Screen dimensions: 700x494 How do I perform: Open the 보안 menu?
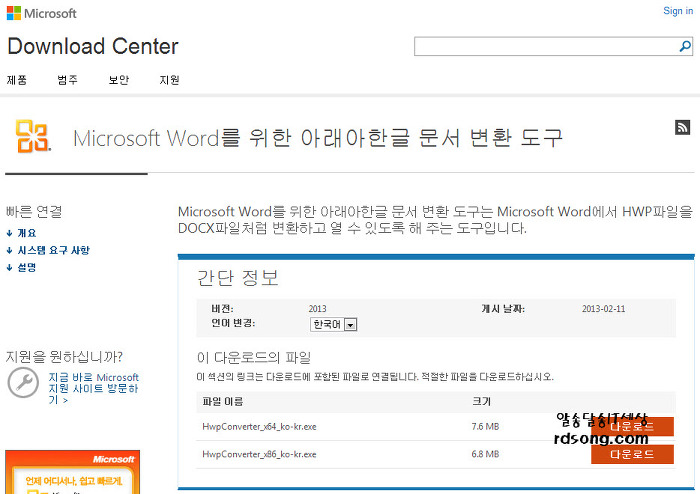coord(119,80)
